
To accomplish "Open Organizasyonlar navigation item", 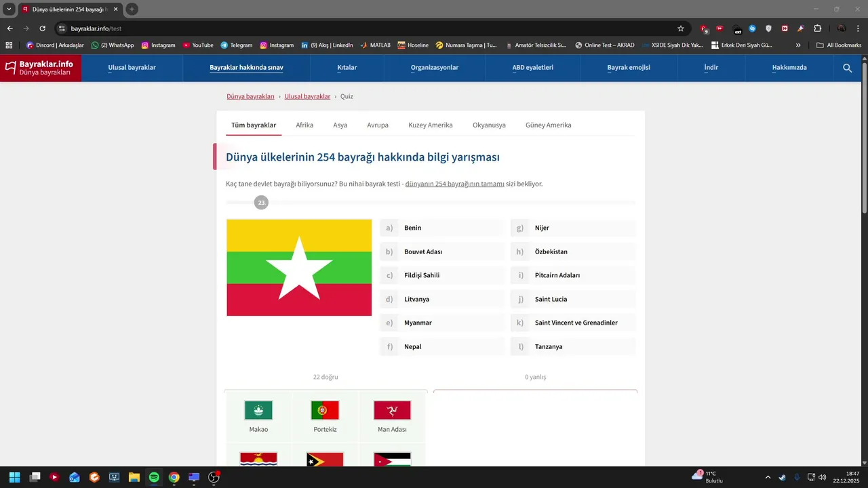I will pyautogui.click(x=435, y=68).
